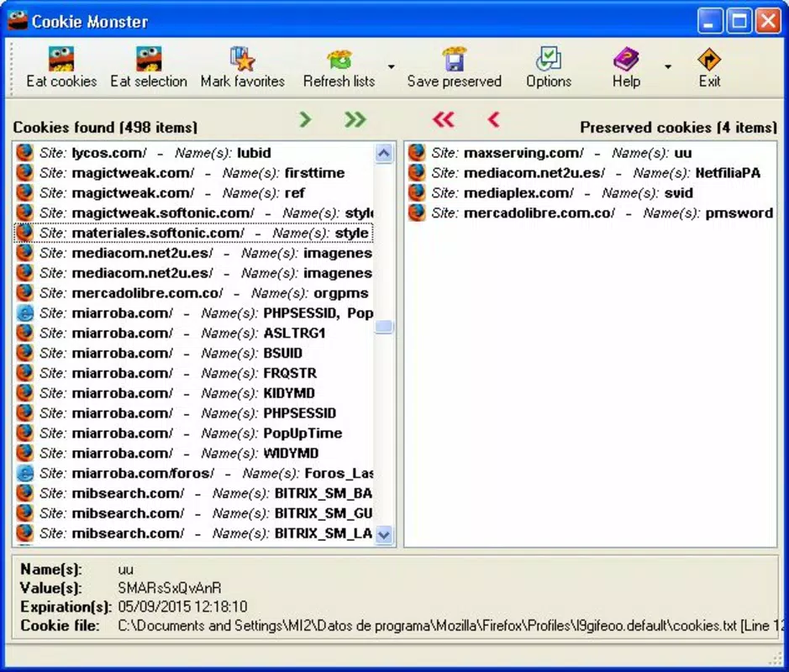Click the Save preserved floppy icon
The height and width of the screenshot is (672, 789).
click(455, 59)
